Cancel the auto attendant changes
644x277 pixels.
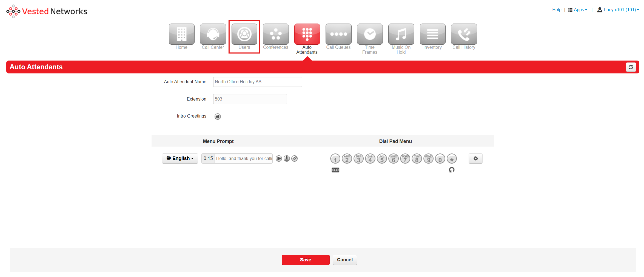tap(344, 260)
